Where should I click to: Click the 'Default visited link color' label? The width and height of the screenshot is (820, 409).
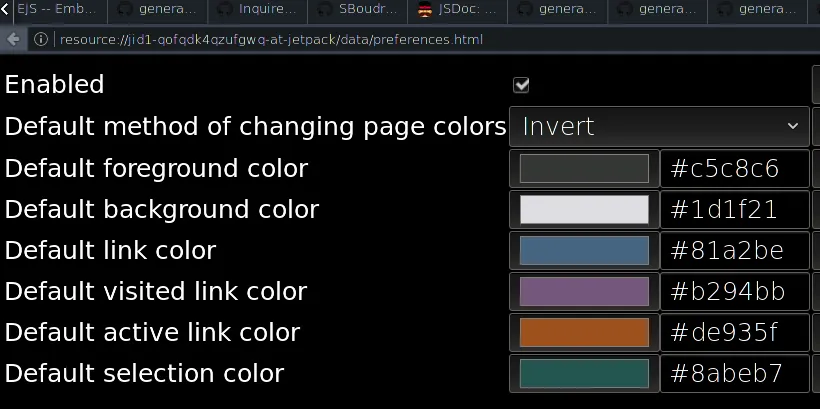[156, 291]
